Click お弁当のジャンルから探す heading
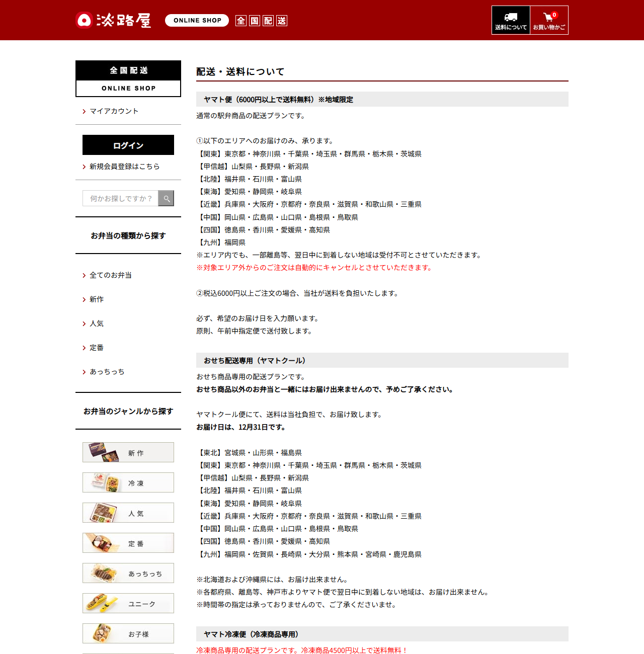 [128, 411]
